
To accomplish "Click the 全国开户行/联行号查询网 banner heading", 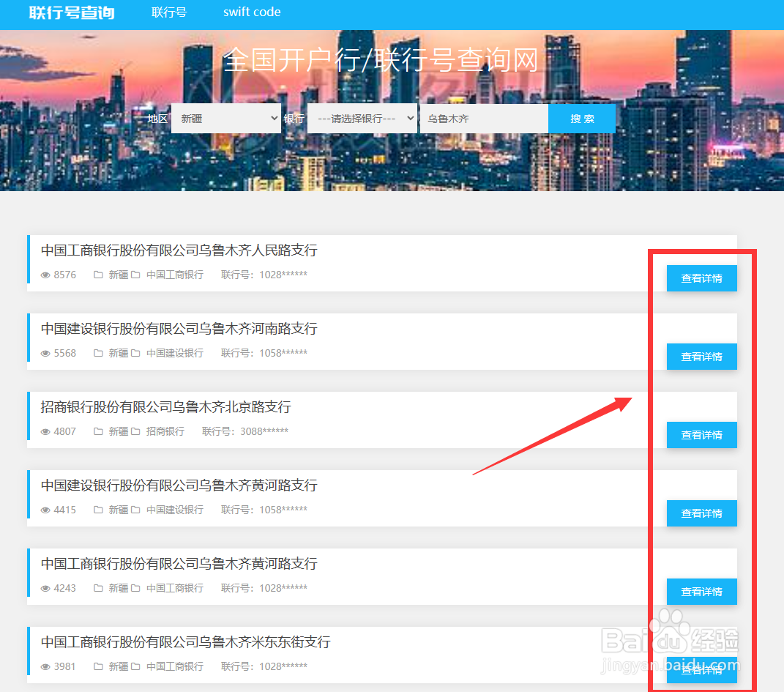I will click(x=381, y=60).
